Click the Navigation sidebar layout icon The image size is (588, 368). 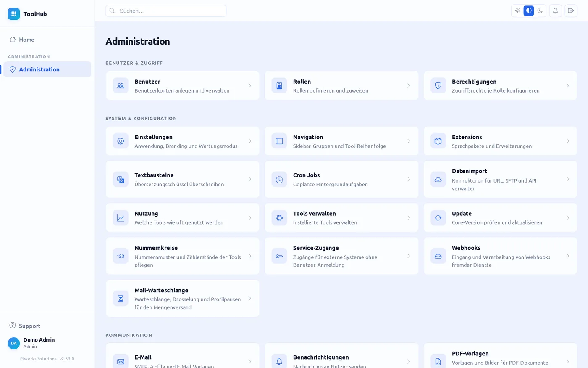point(279,141)
